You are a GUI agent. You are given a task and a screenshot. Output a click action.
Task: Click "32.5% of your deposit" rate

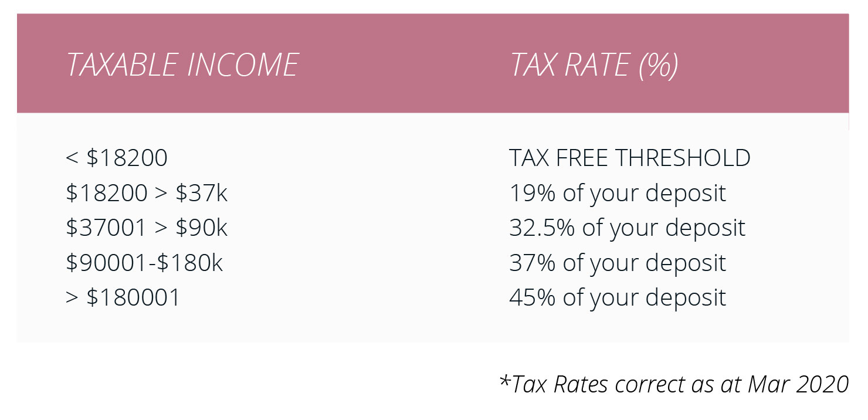point(627,228)
